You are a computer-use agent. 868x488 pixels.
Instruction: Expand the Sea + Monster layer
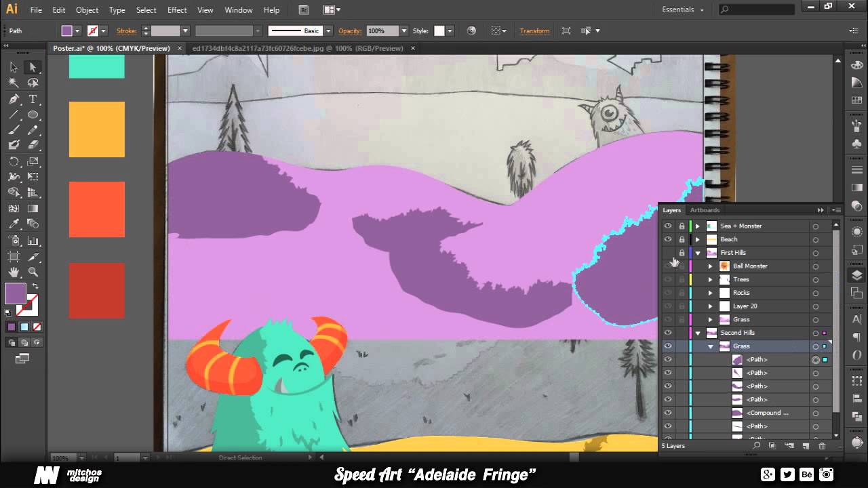[697, 226]
